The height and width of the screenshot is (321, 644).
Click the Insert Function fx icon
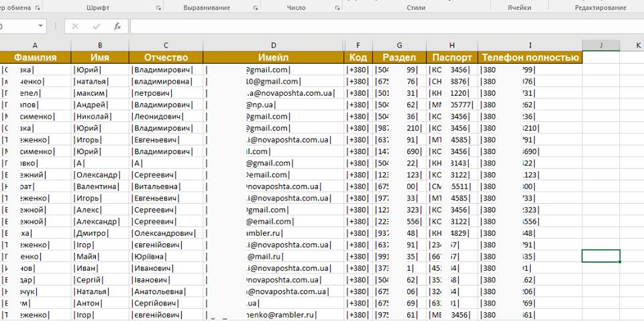tap(117, 26)
